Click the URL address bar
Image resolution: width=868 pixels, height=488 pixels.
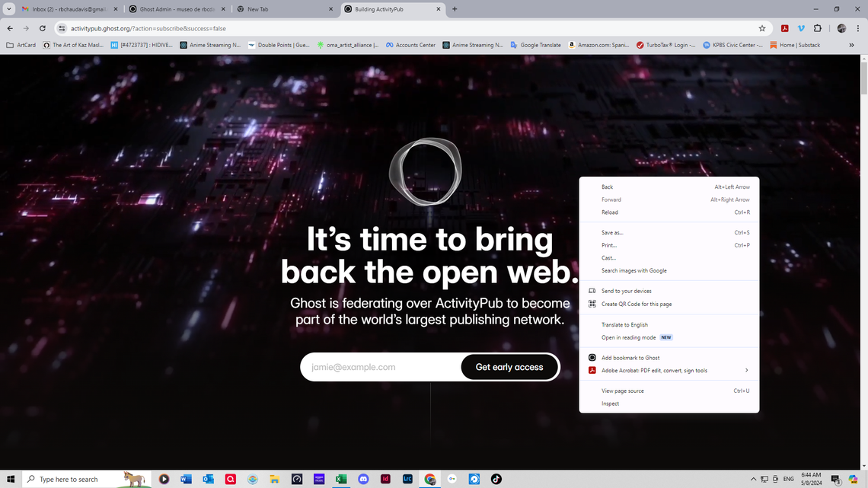(x=410, y=28)
